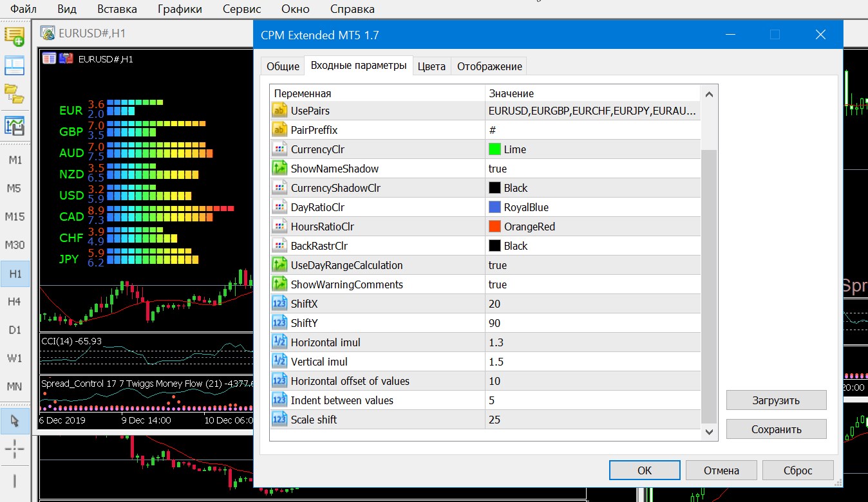Click the color-type icon of the DayRatioClr row
This screenshot has height=502, width=868.
[x=279, y=207]
